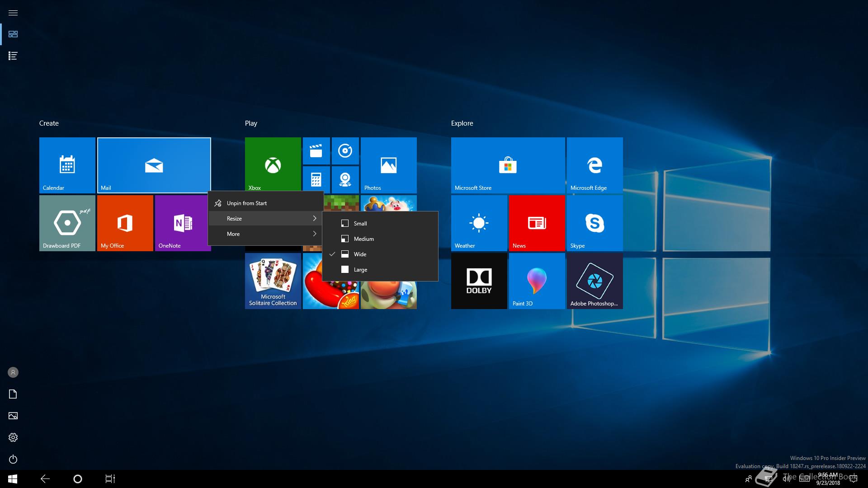Open the Microsoft Store tile
868x488 pixels.
click(x=508, y=165)
